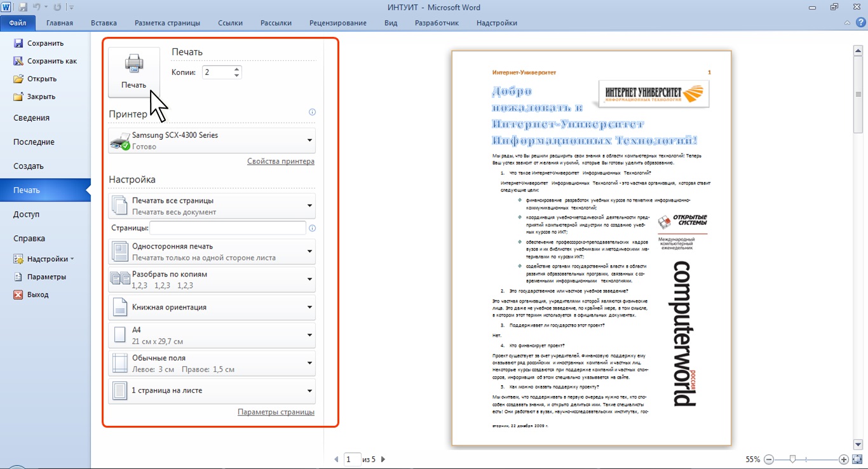Viewport: 868px width, 469px height.
Task: Click into the Копии number field
Action: click(218, 72)
